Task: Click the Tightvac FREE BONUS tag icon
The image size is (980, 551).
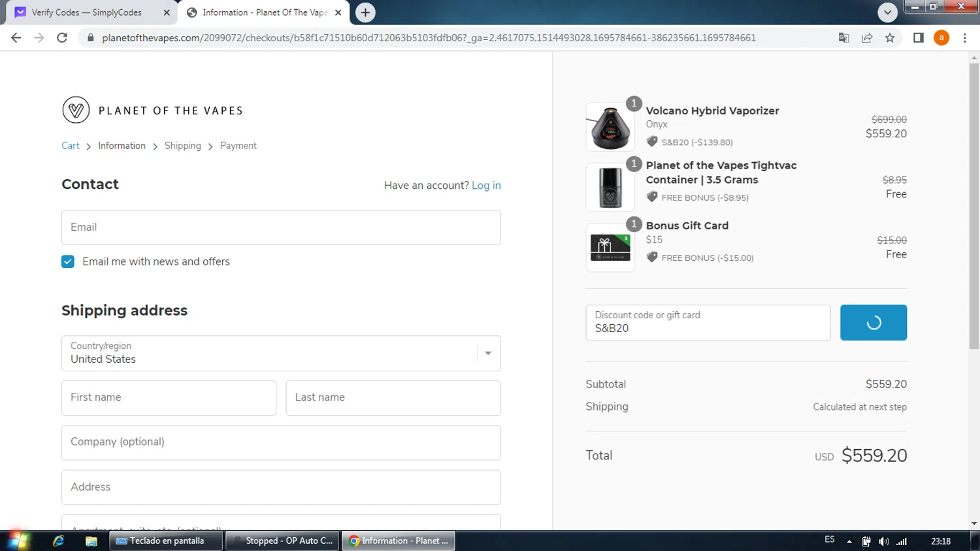Action: tap(652, 197)
